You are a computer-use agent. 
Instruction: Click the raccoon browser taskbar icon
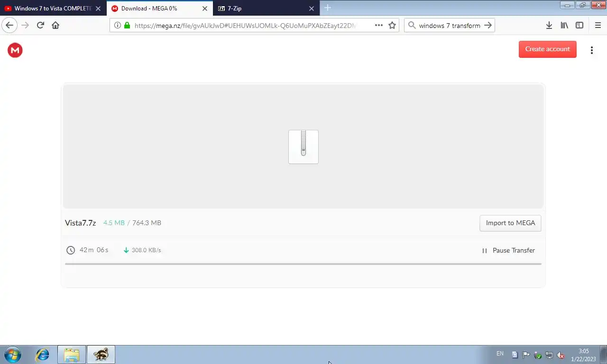coord(101,355)
